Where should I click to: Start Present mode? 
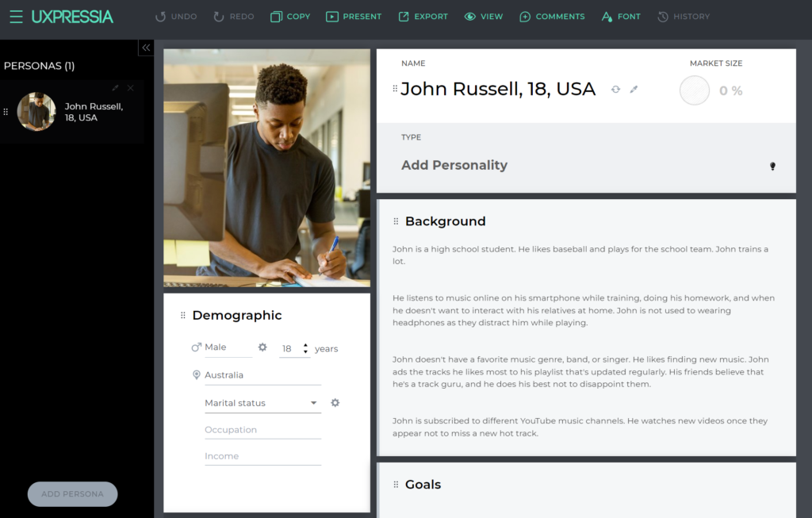click(353, 17)
